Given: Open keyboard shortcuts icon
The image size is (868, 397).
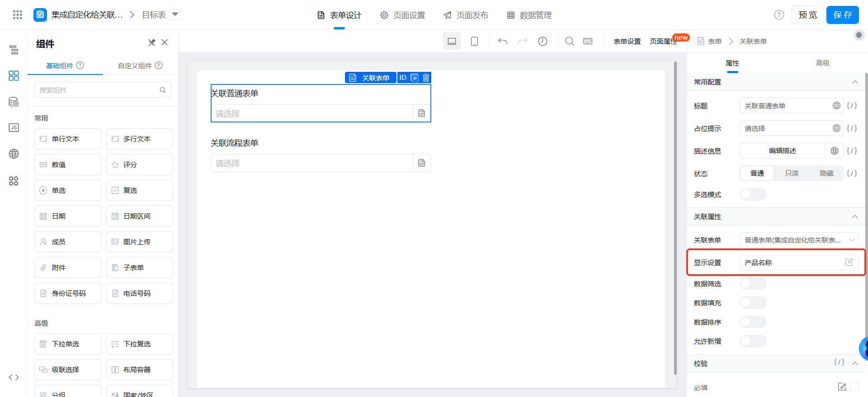Looking at the screenshot, I should pyautogui.click(x=588, y=41).
